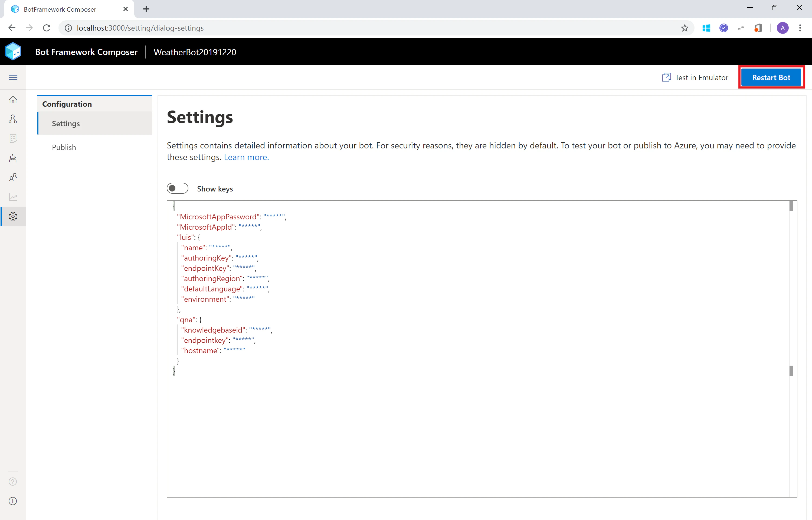
Task: Bookmark this page with star icon
Action: (685, 28)
